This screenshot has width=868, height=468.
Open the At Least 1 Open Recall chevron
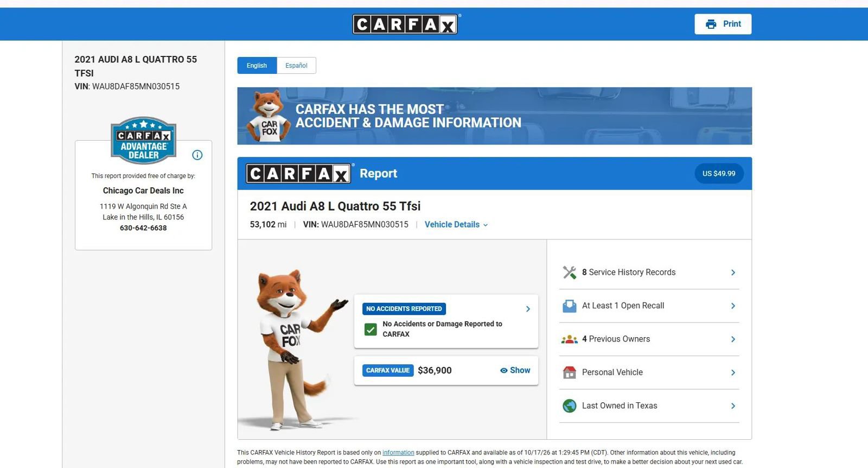click(x=733, y=306)
